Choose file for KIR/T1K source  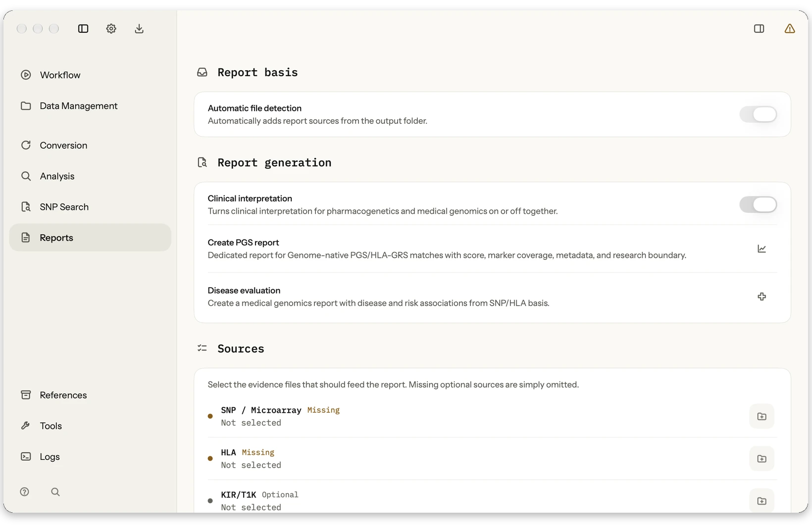(761, 501)
